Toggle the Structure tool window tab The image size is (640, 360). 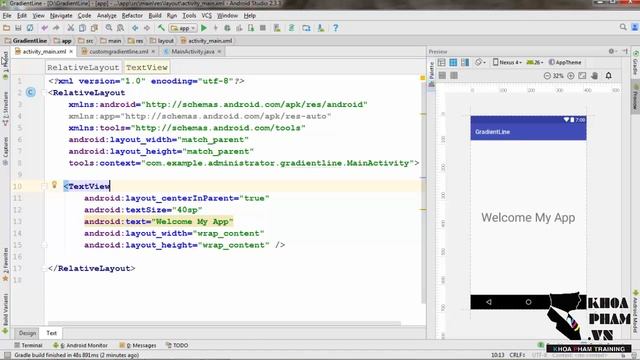point(5,109)
